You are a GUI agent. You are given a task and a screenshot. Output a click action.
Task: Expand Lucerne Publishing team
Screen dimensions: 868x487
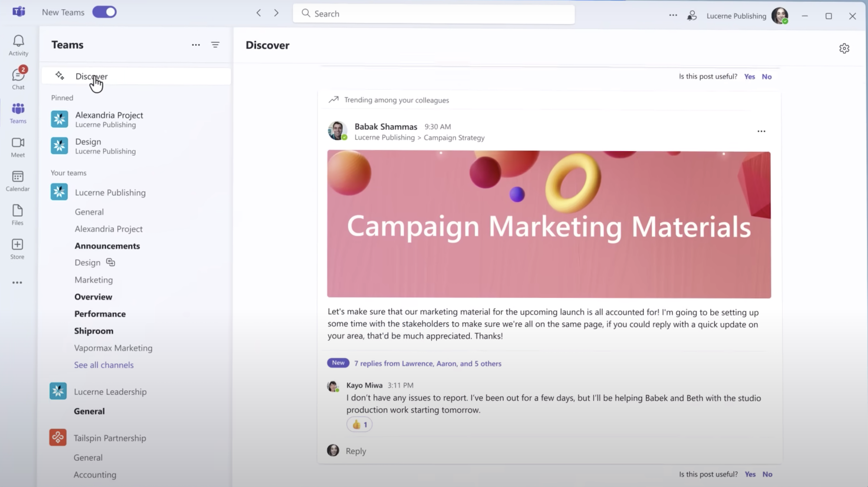coord(110,192)
